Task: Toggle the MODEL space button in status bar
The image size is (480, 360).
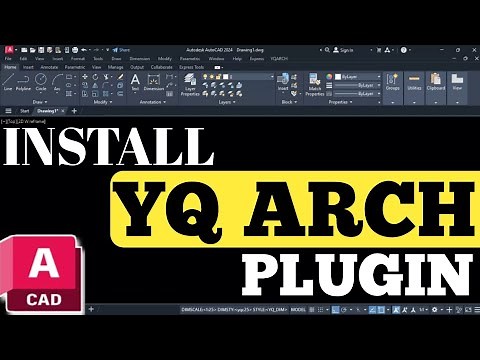Action: coord(298,310)
